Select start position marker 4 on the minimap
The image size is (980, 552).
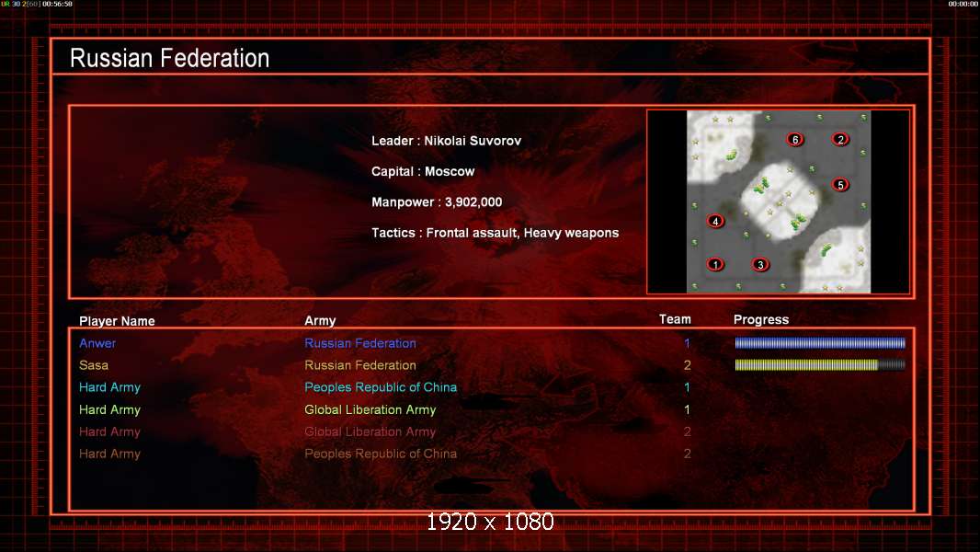(x=715, y=221)
